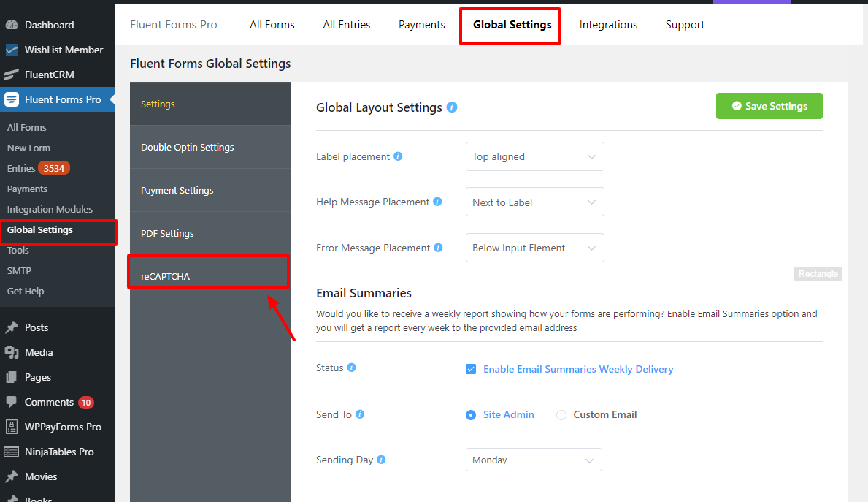Click the Save Settings button
Image resolution: width=868 pixels, height=502 pixels.
tap(769, 106)
